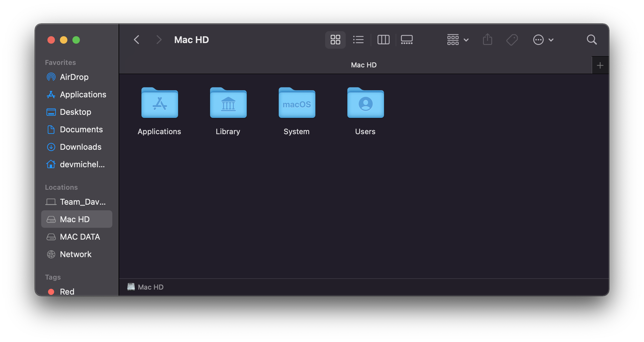Screen dimensions: 644x342
Task: Switch to column view mode
Action: click(x=383, y=40)
